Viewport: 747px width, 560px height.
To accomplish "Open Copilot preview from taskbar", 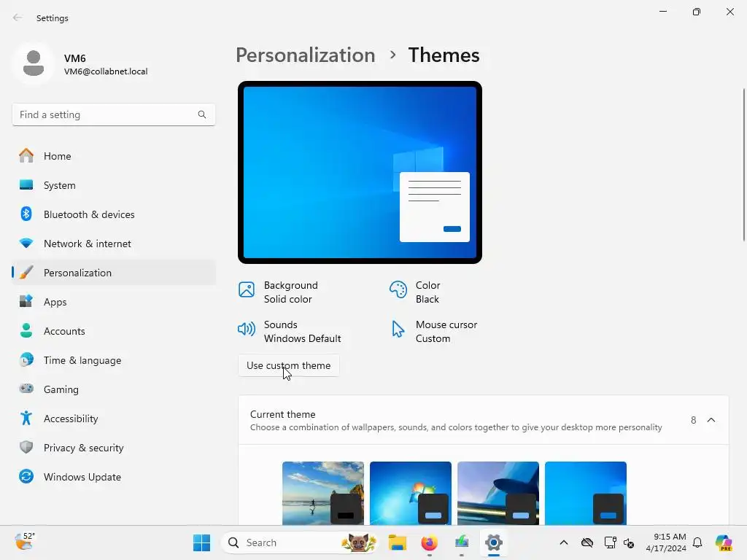I will point(724,542).
